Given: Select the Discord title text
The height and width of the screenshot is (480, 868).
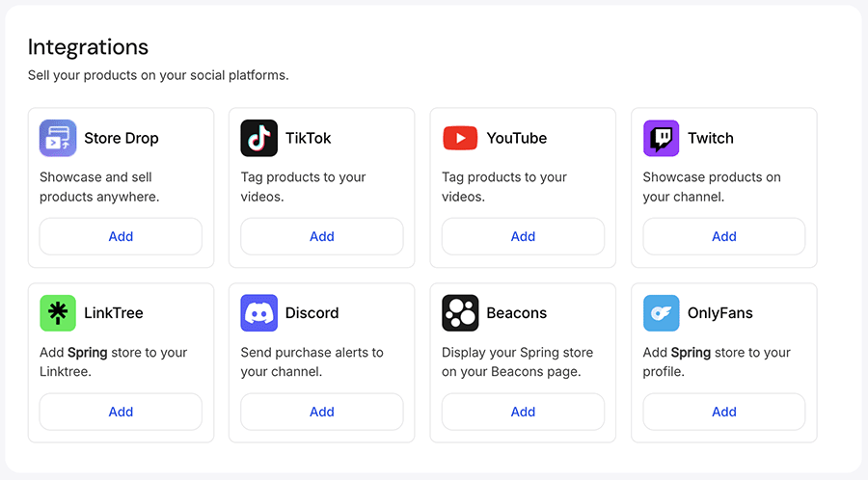Looking at the screenshot, I should [x=312, y=313].
